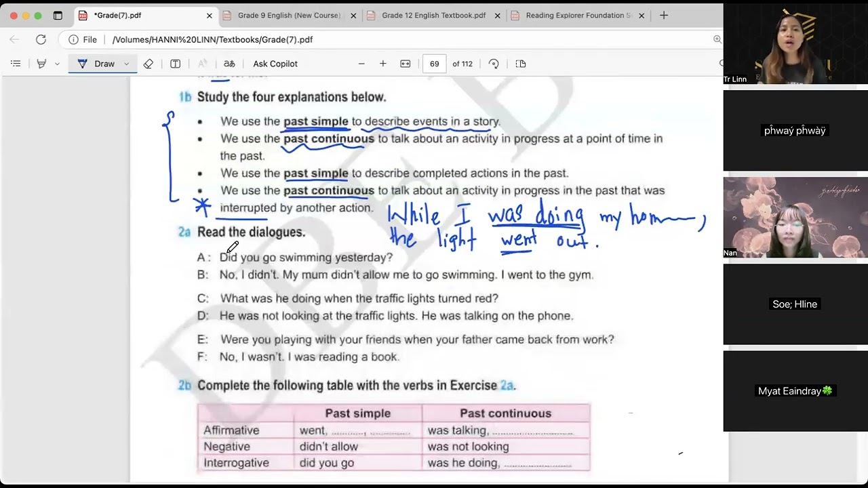The image size is (868, 488).
Task: Edit the page number field showing 69
Action: pyautogui.click(x=435, y=64)
